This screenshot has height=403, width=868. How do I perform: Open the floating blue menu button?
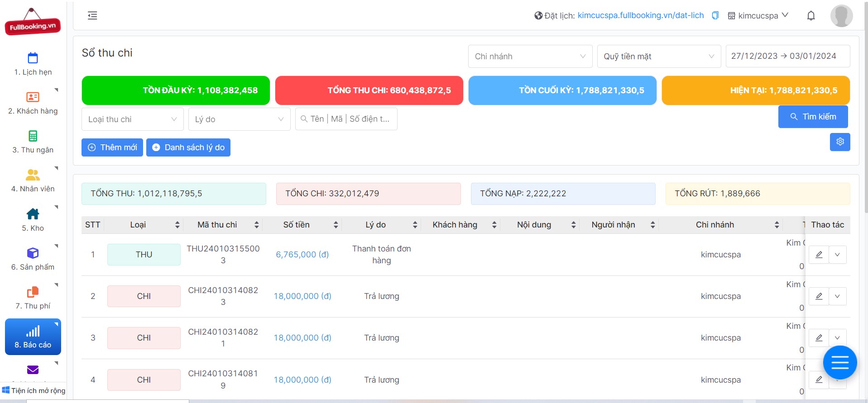pyautogui.click(x=840, y=362)
